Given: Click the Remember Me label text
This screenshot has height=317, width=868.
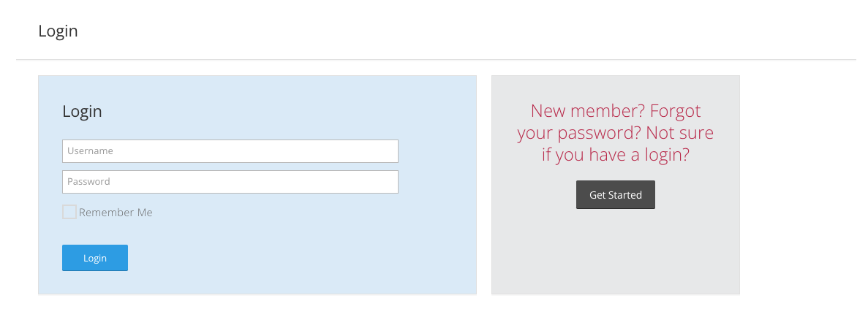Looking at the screenshot, I should 116,213.
